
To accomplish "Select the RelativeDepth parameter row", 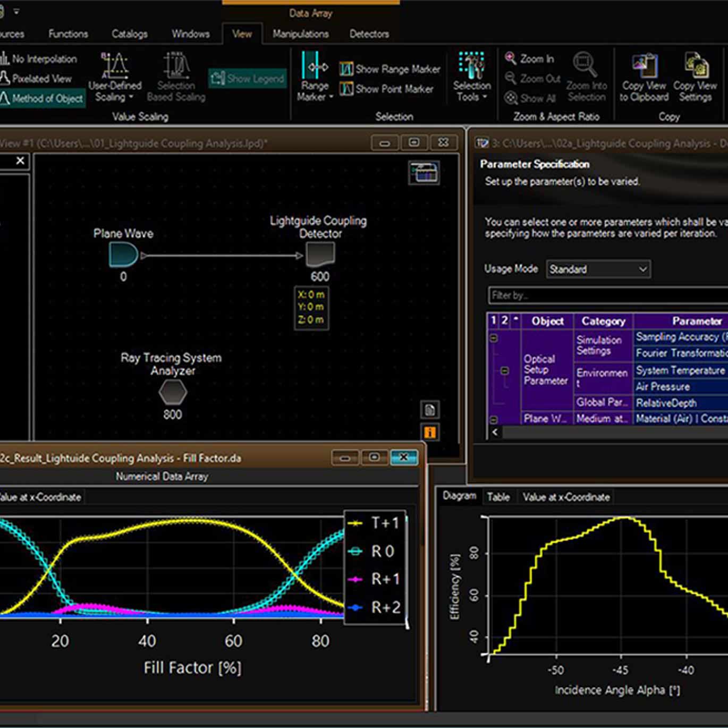I will click(x=681, y=403).
